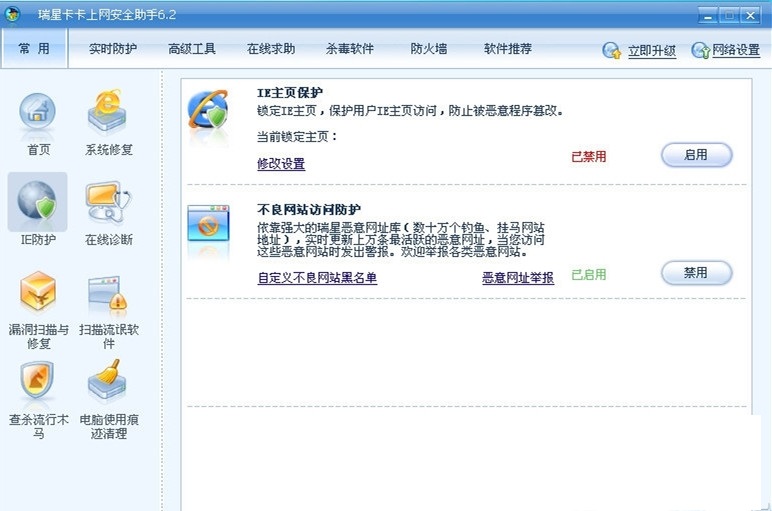This screenshot has height=511, width=772.
Task: Click the title bar text 瑞星卡卡上网安全助手6.2
Action: [x=107, y=15]
